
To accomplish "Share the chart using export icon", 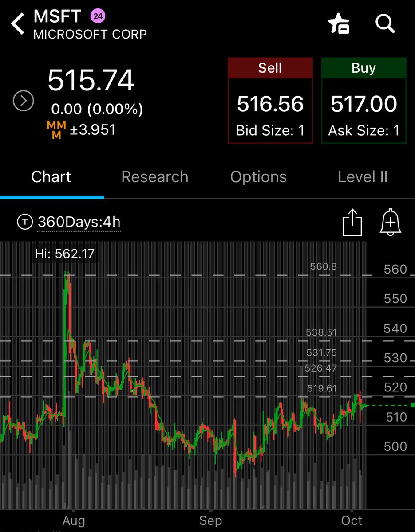I will click(x=352, y=222).
